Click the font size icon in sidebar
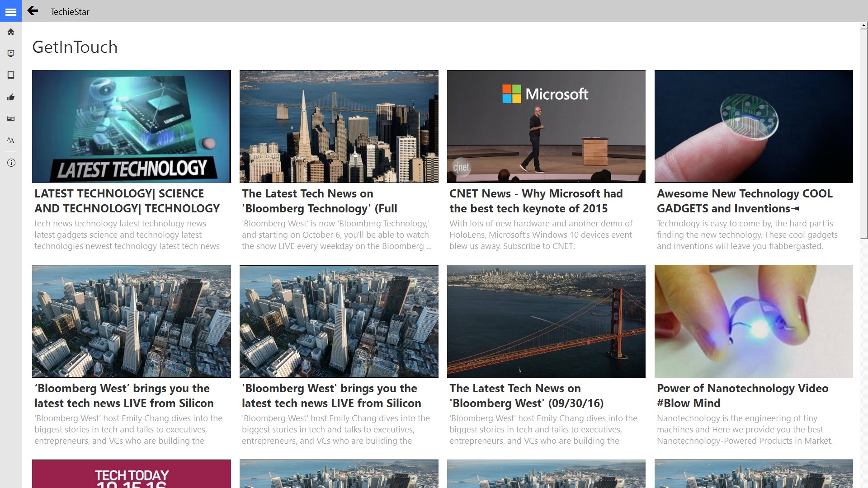This screenshot has height=488, width=868. pos(11,140)
